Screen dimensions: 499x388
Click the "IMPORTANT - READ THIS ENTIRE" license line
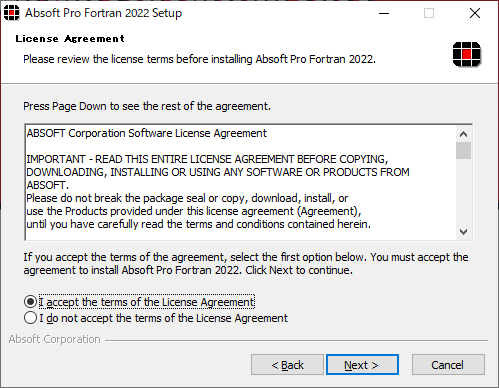pyautogui.click(x=207, y=159)
